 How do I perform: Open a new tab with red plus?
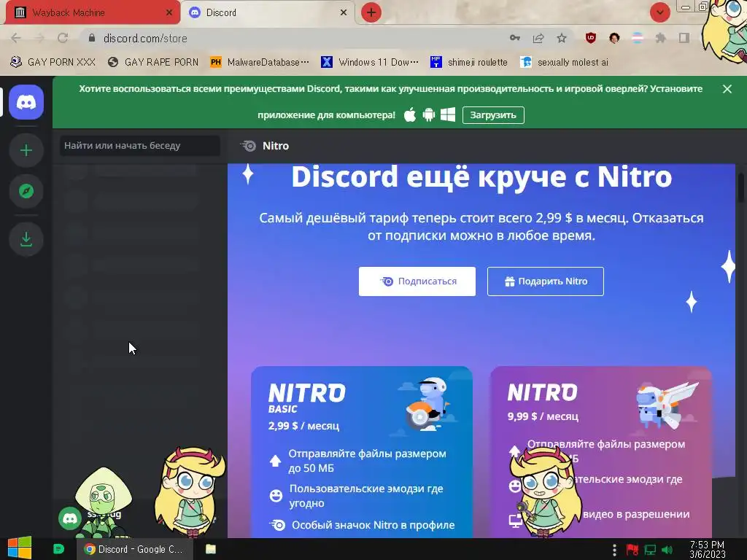coord(371,12)
